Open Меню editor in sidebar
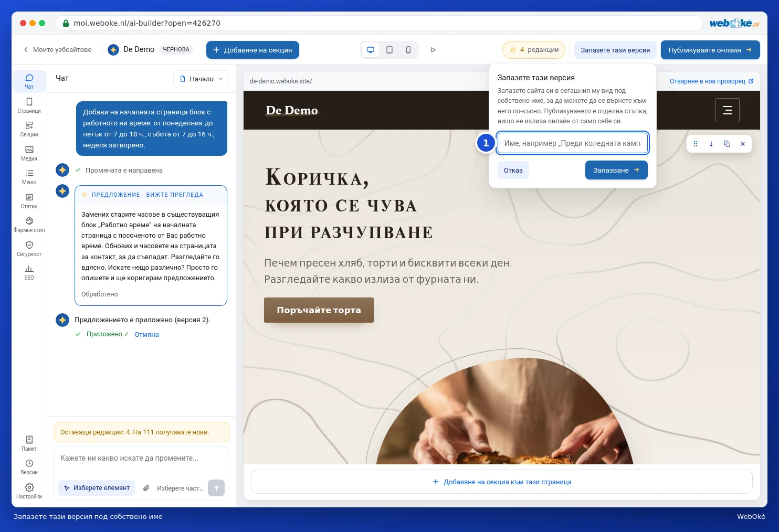The image size is (779, 532). point(29,177)
